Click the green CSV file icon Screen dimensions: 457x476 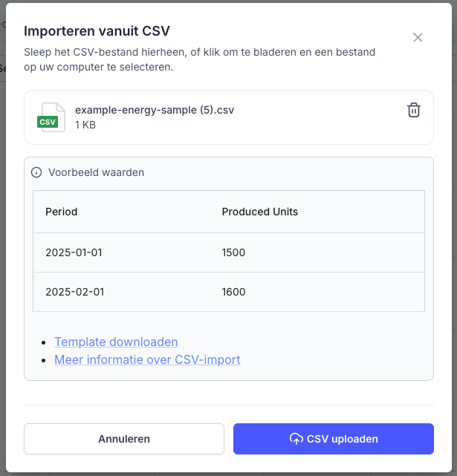click(49, 117)
